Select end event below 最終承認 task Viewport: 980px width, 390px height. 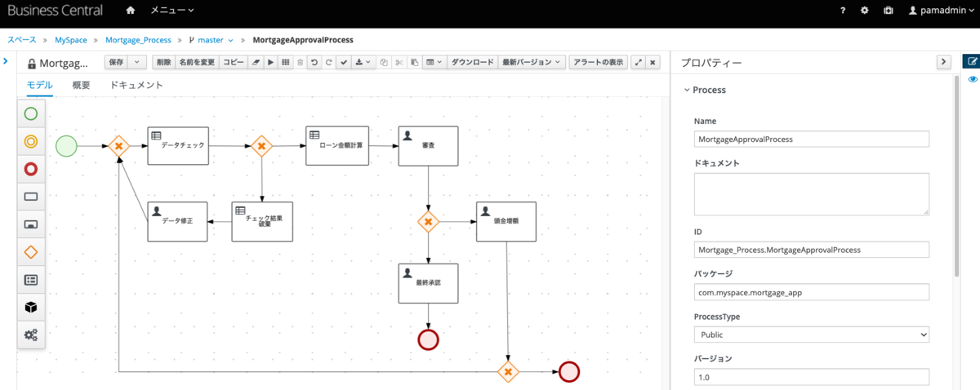click(x=428, y=339)
